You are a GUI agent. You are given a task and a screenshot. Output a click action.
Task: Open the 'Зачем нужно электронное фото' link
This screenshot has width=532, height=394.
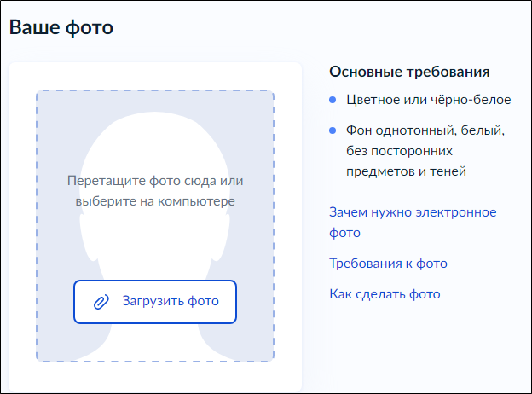413,212
